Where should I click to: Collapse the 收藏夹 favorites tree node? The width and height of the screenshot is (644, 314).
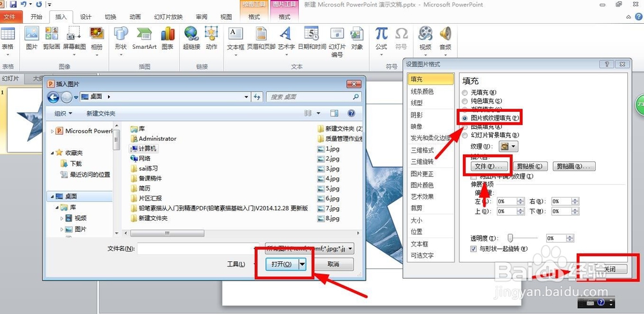click(53, 152)
